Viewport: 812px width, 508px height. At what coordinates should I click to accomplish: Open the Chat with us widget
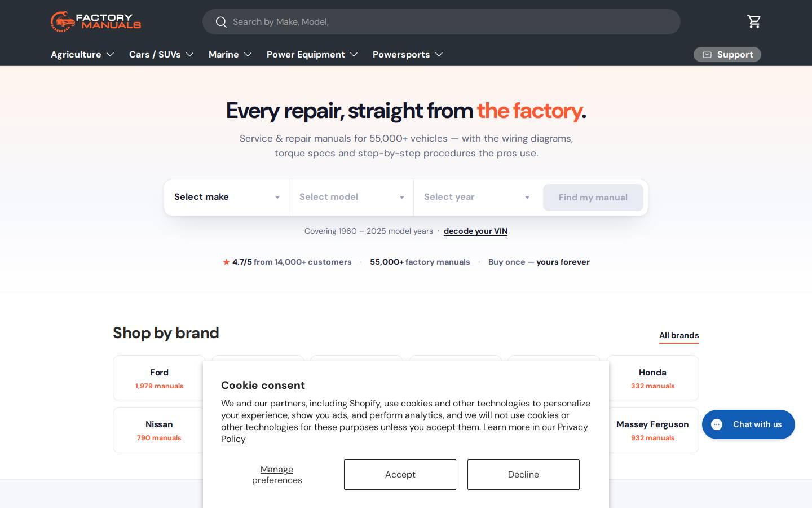(748, 424)
